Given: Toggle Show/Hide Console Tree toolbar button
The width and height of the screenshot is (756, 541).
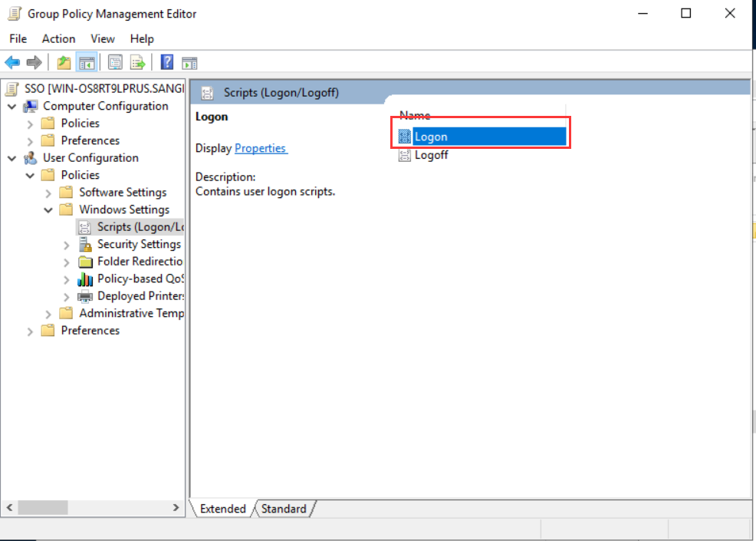Looking at the screenshot, I should point(87,63).
